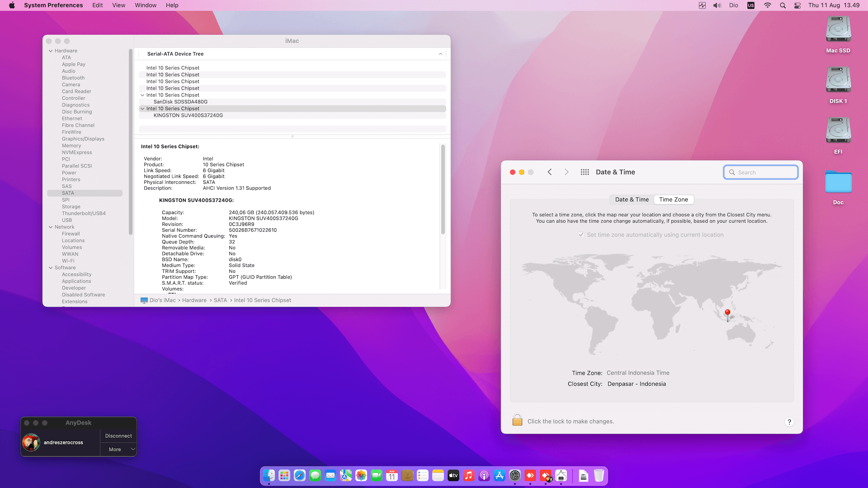Image resolution: width=868 pixels, height=488 pixels.
Task: Click the lock icon to make changes
Action: (517, 421)
